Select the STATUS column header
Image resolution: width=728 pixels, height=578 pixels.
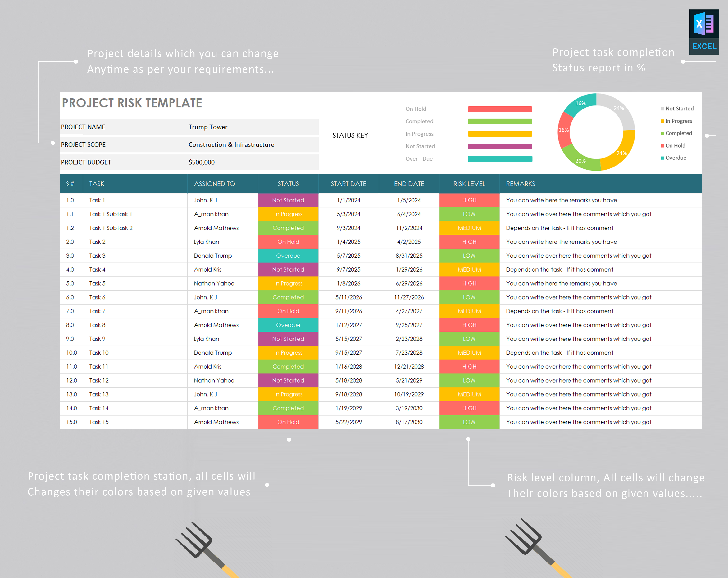tap(288, 184)
